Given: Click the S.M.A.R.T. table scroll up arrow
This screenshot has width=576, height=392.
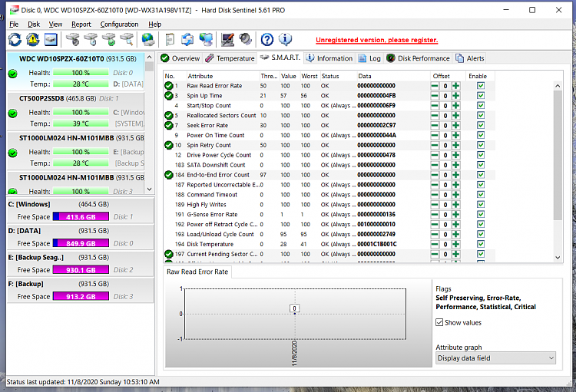Looking at the screenshot, I should click(558, 86).
